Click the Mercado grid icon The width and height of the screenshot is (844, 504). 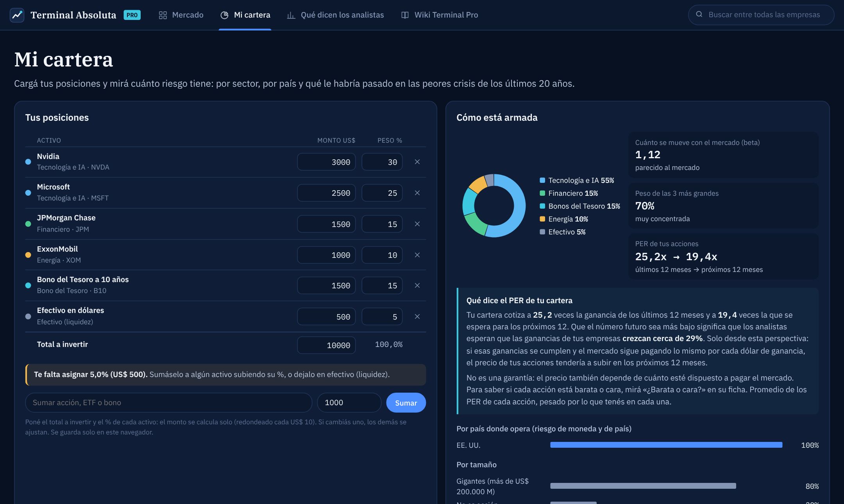click(x=163, y=15)
